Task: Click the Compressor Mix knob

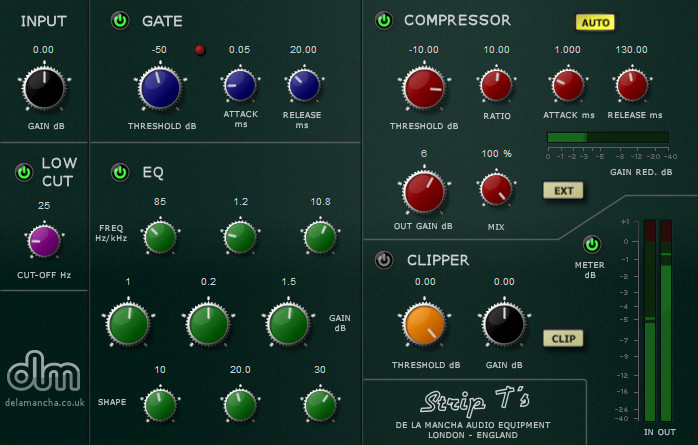Action: 496,190
